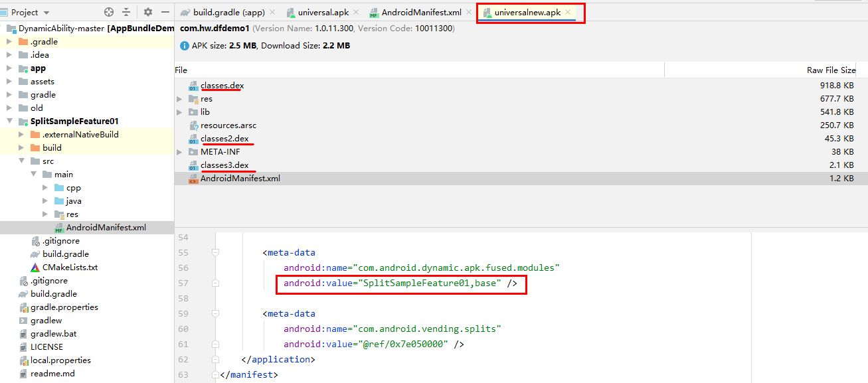Click android:value SplitSampleFeature01,base code line
868x383 pixels.
(400, 283)
